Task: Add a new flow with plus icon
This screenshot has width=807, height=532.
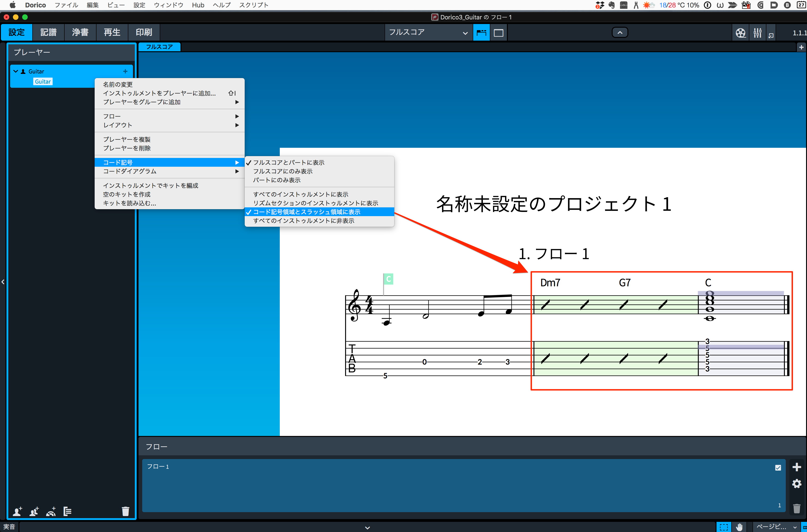Action: (x=796, y=467)
